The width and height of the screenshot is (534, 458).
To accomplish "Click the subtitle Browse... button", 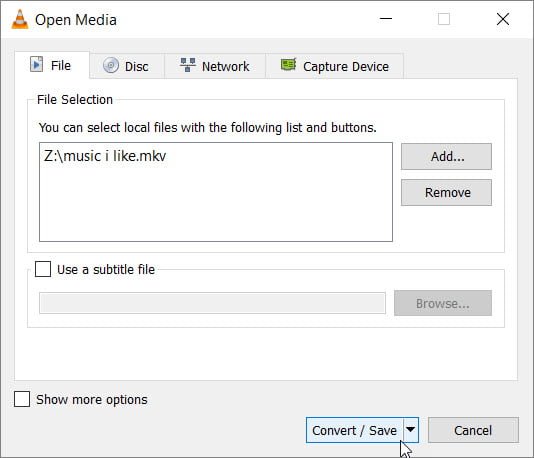I will tap(443, 303).
